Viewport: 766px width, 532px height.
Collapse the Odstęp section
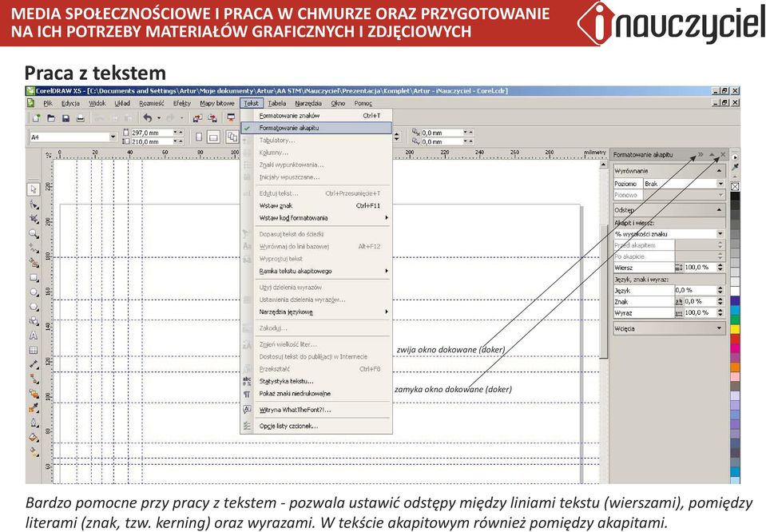pyautogui.click(x=719, y=209)
